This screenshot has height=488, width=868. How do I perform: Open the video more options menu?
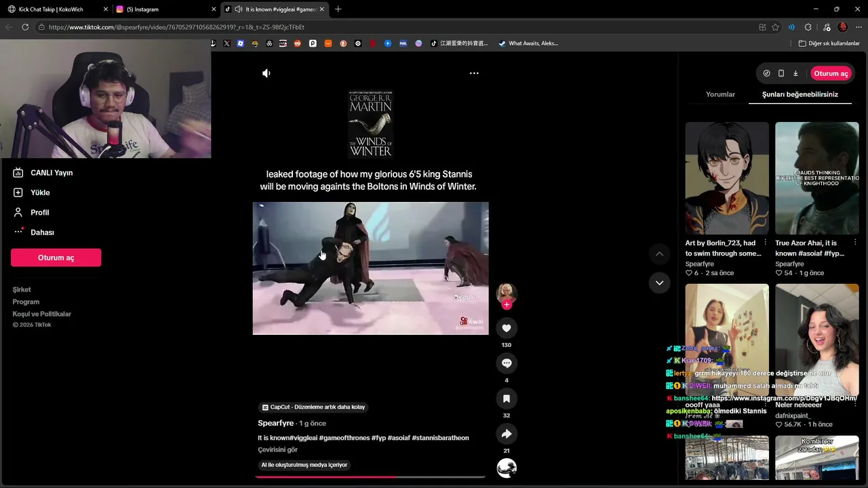tap(474, 73)
